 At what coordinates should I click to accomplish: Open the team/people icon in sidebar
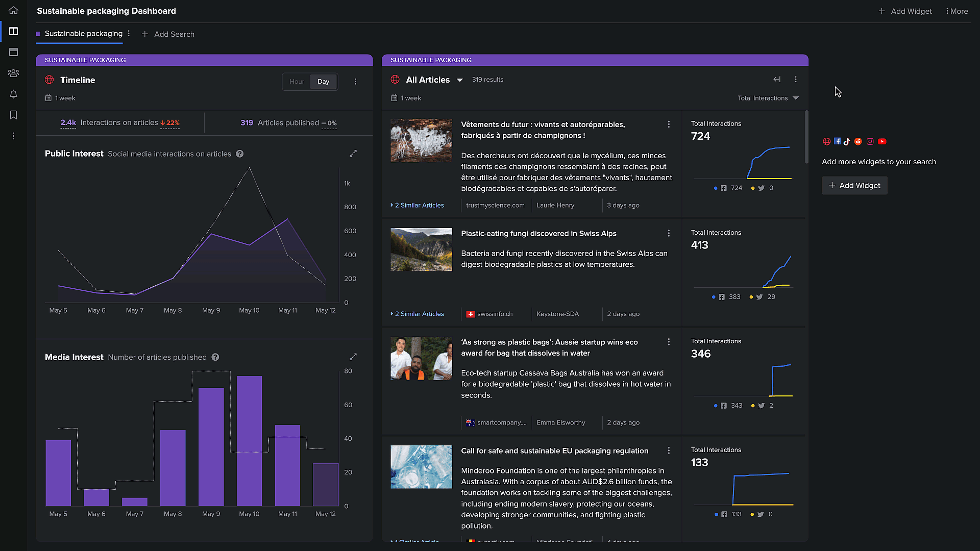tap(13, 73)
